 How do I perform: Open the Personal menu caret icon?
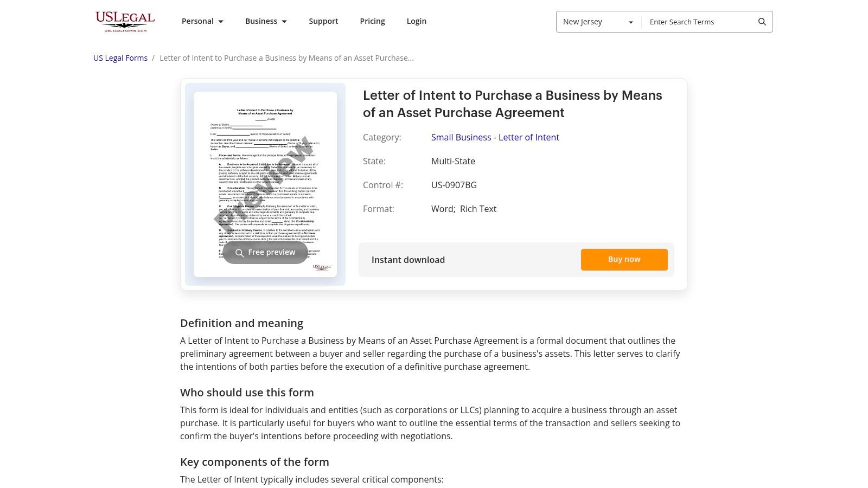pyautogui.click(x=221, y=21)
